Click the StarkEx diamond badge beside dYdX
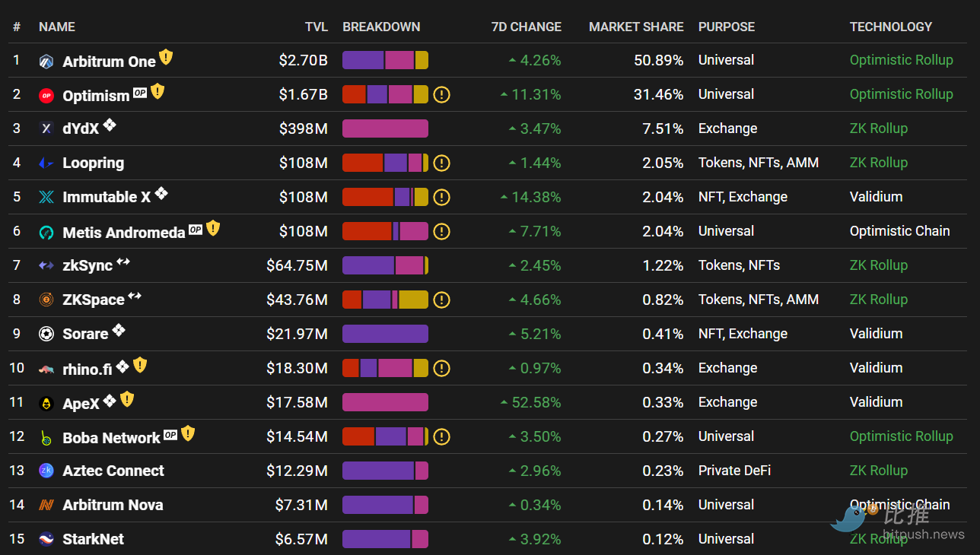The image size is (980, 555). (110, 125)
